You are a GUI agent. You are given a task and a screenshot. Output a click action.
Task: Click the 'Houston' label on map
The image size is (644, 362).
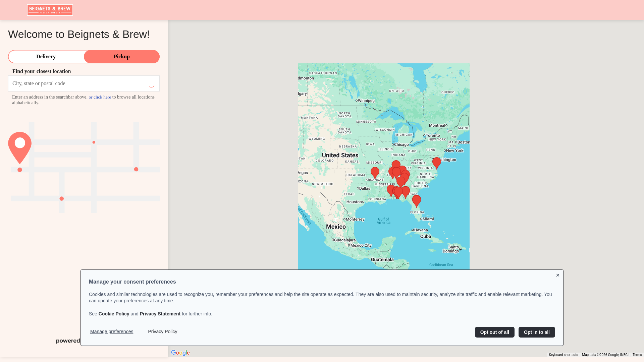coord(354,202)
